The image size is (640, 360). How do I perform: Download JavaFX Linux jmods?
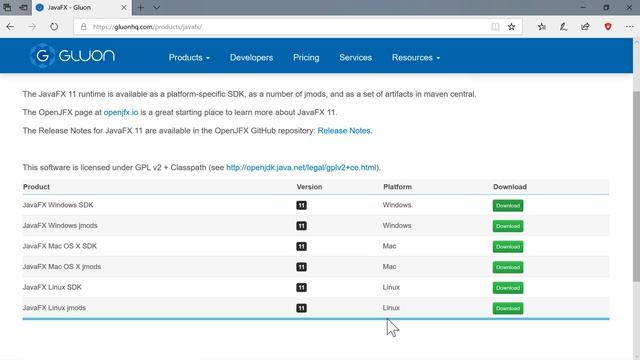(508, 308)
